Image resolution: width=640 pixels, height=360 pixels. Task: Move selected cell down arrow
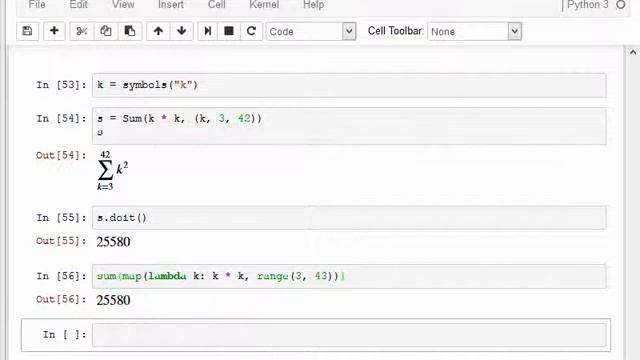click(x=182, y=31)
